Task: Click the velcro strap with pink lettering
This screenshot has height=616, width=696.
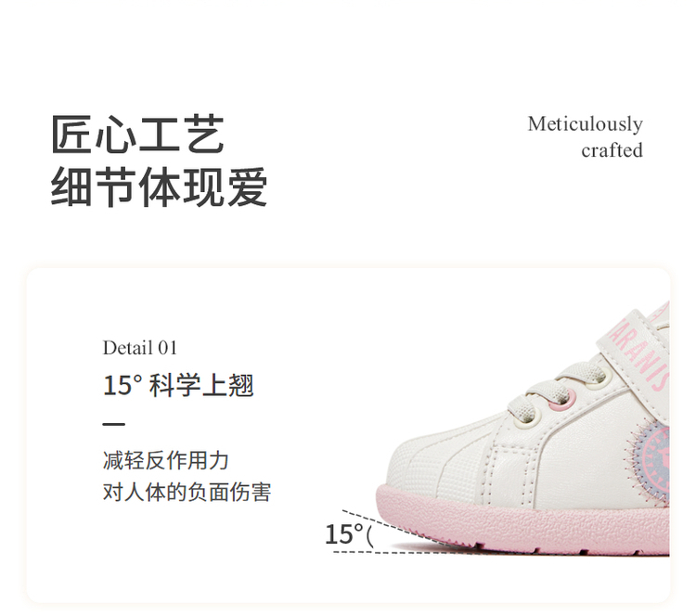Action: coord(635,364)
